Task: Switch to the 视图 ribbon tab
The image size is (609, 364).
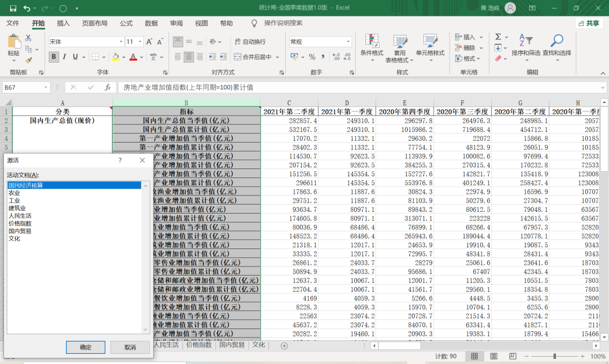Action: (201, 23)
